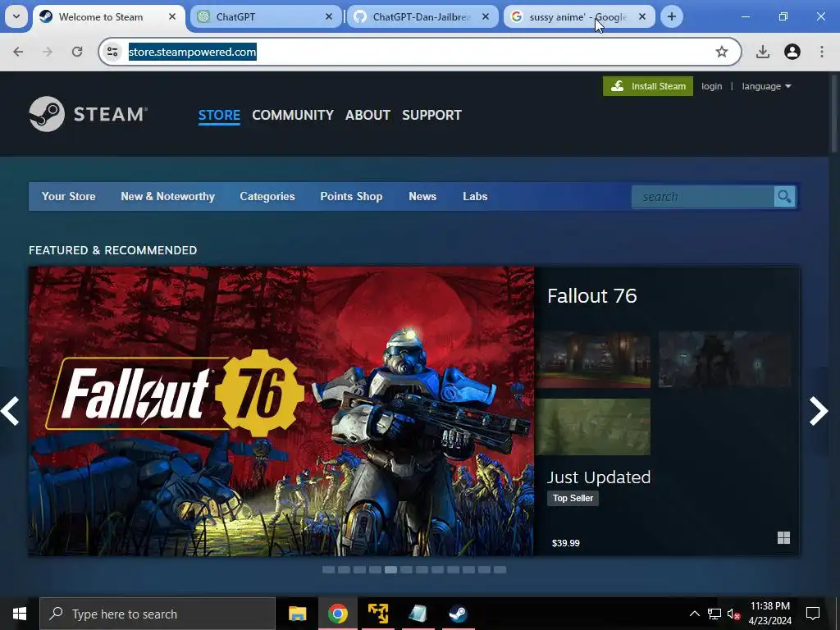Select the last carousel page dot
The width and height of the screenshot is (840, 630).
(x=500, y=569)
